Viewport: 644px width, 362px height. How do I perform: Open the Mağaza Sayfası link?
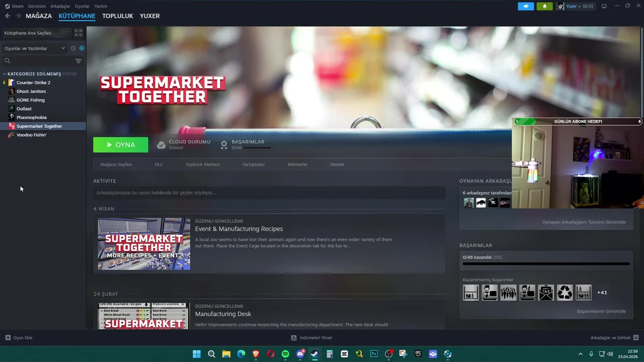pos(116,164)
